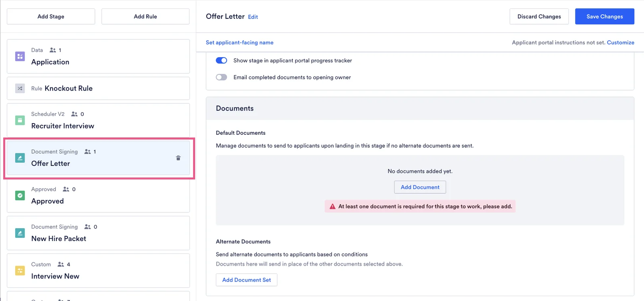
Task: Click the applicants icon on Approved card
Action: [66, 189]
